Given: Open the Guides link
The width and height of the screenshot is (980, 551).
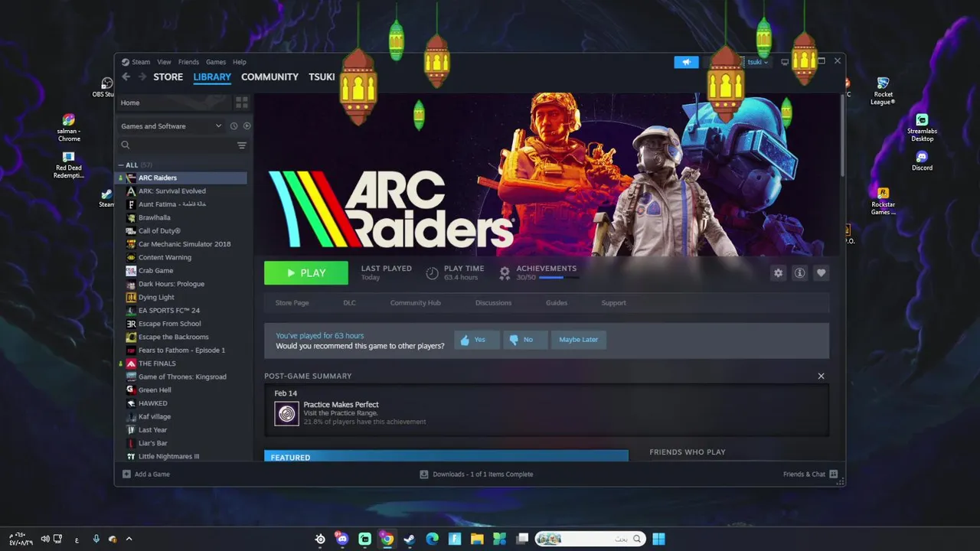Looking at the screenshot, I should coord(557,303).
